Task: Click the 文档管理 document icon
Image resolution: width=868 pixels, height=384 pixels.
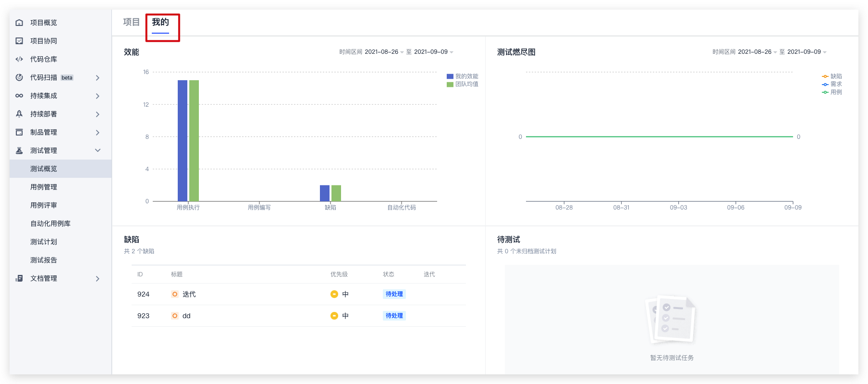Action: (19, 278)
